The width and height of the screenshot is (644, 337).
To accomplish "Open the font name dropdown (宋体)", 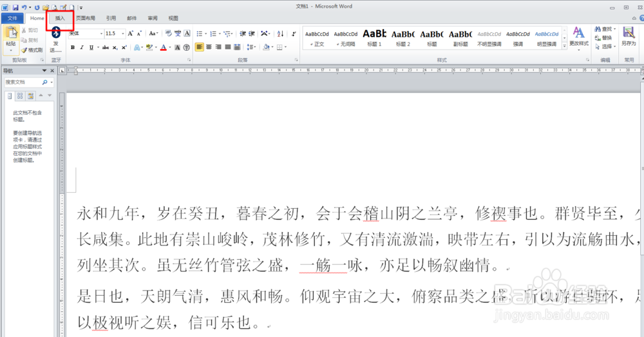I will coord(101,34).
